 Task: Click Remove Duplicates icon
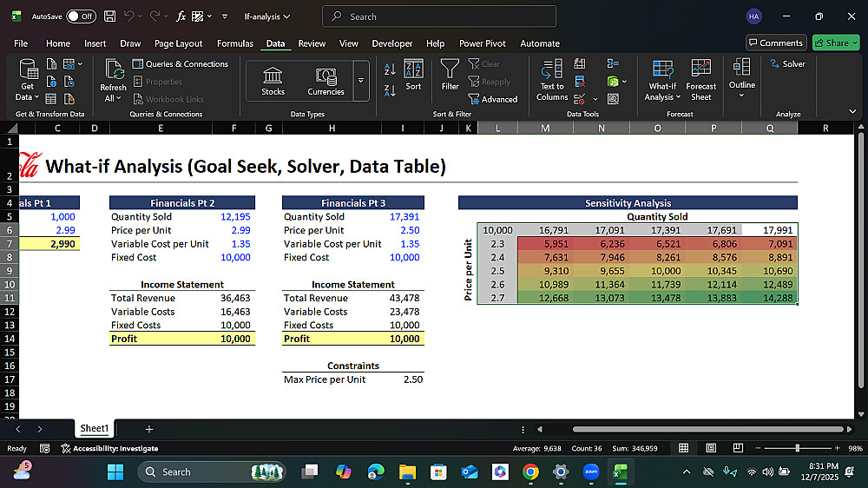[580, 82]
